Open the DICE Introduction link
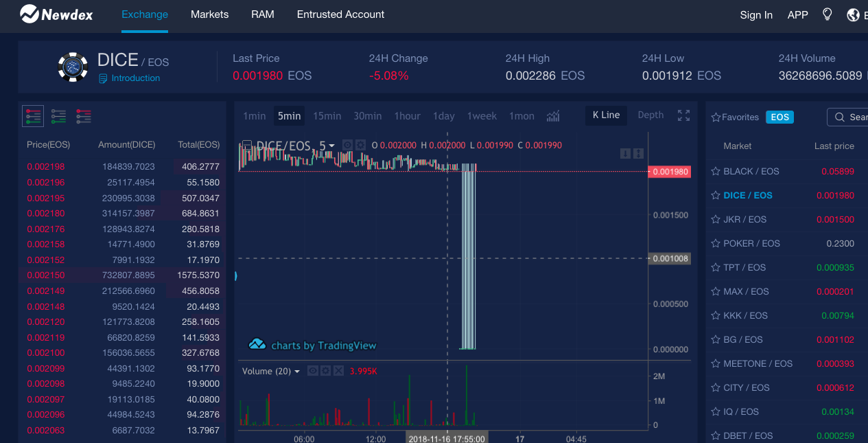The width and height of the screenshot is (868, 443). point(129,78)
